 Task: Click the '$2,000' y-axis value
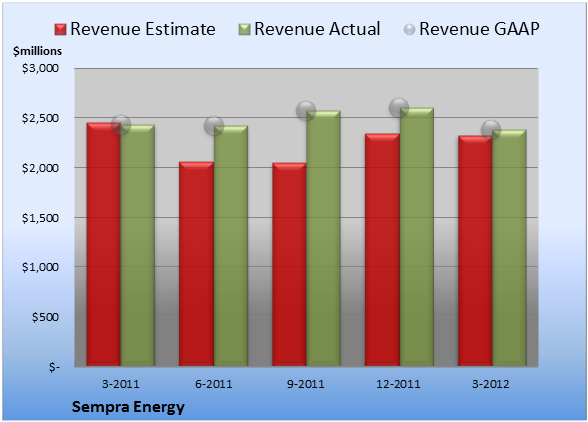click(40, 168)
